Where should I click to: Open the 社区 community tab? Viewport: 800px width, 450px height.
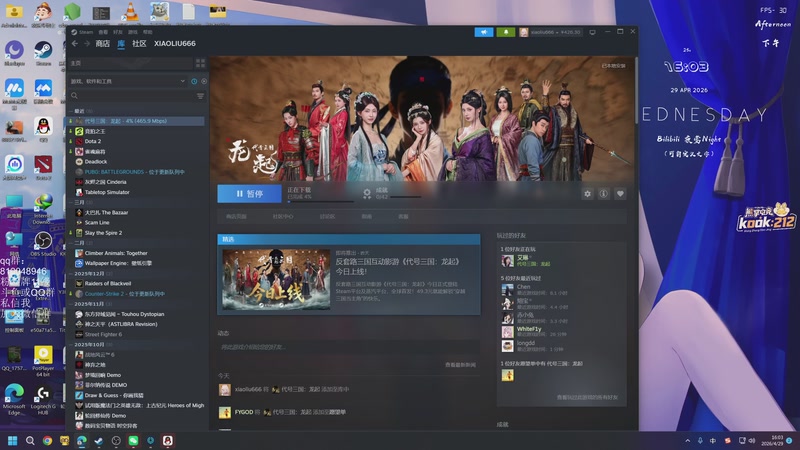(x=139, y=44)
